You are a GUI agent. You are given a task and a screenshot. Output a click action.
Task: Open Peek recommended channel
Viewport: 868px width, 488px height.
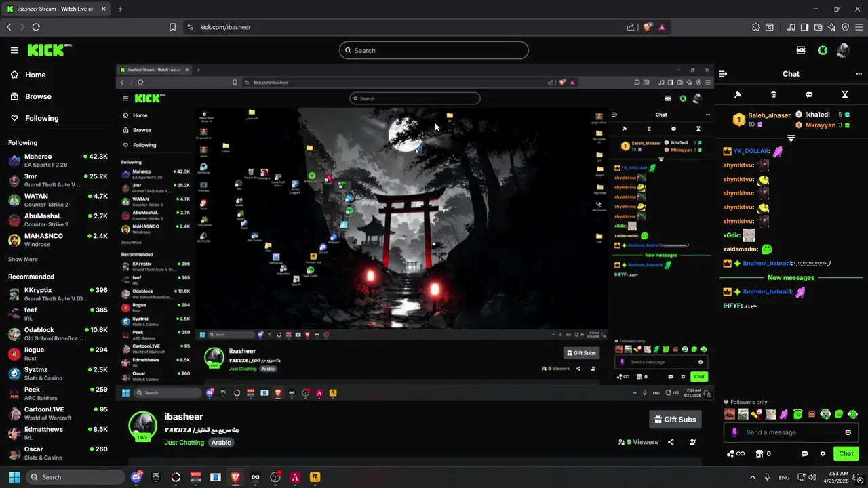(58, 393)
